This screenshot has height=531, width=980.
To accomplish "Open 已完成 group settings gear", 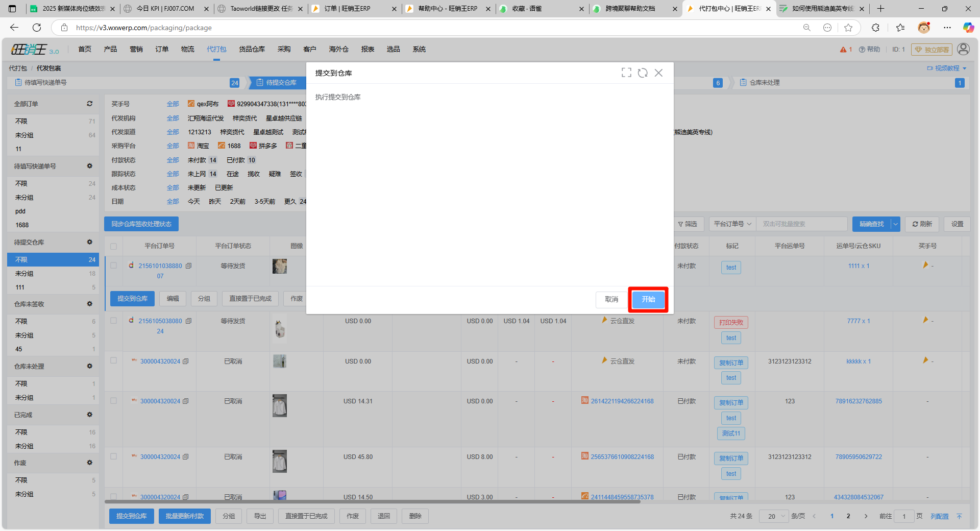I will click(89, 415).
